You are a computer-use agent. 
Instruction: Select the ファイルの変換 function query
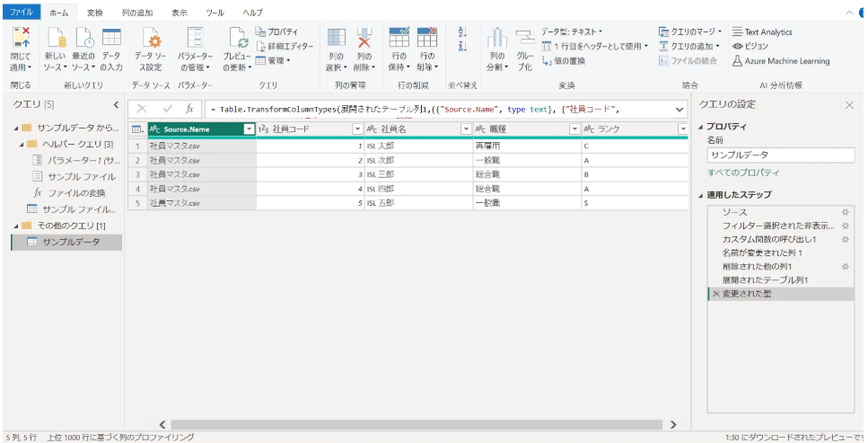(x=69, y=193)
